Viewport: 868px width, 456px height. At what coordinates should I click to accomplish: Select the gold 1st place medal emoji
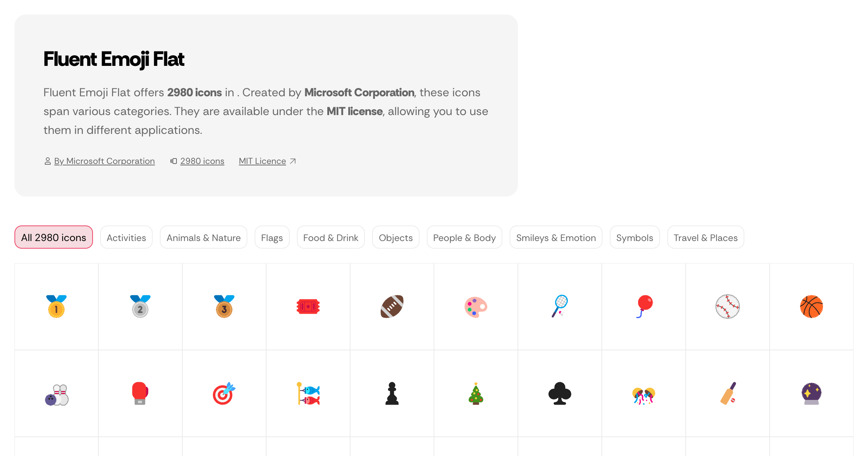(x=56, y=307)
